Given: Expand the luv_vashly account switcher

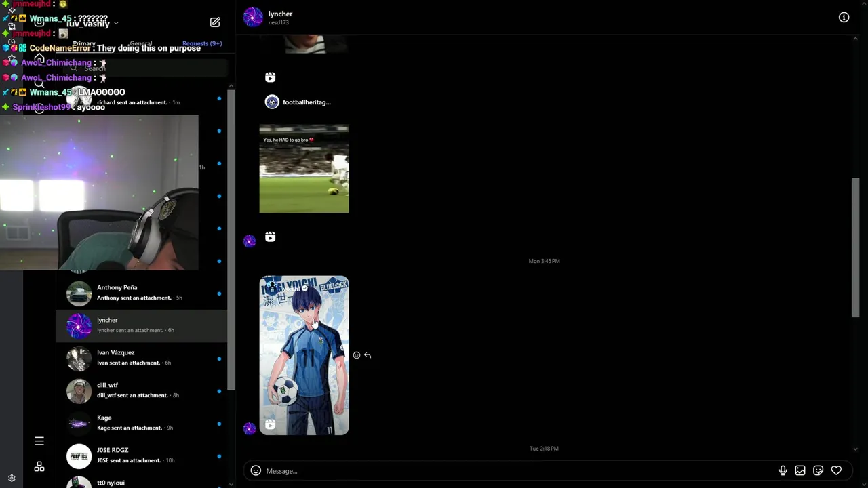Looking at the screenshot, I should [x=93, y=23].
